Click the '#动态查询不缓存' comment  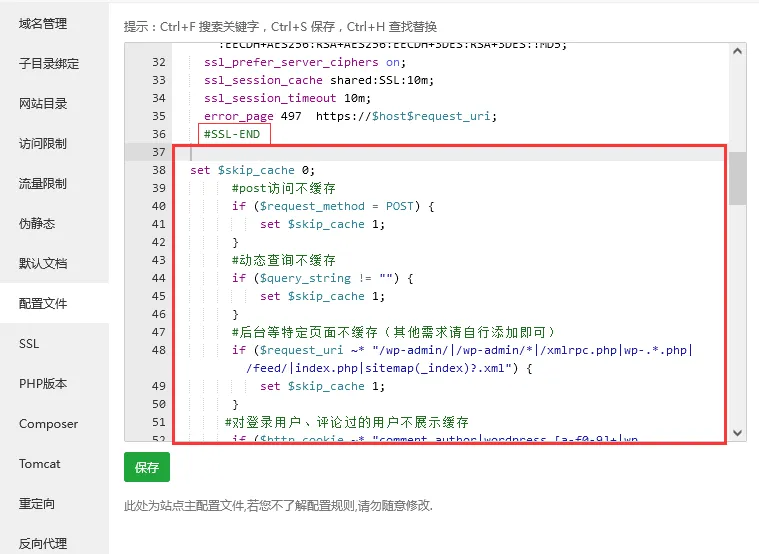[x=284, y=260]
